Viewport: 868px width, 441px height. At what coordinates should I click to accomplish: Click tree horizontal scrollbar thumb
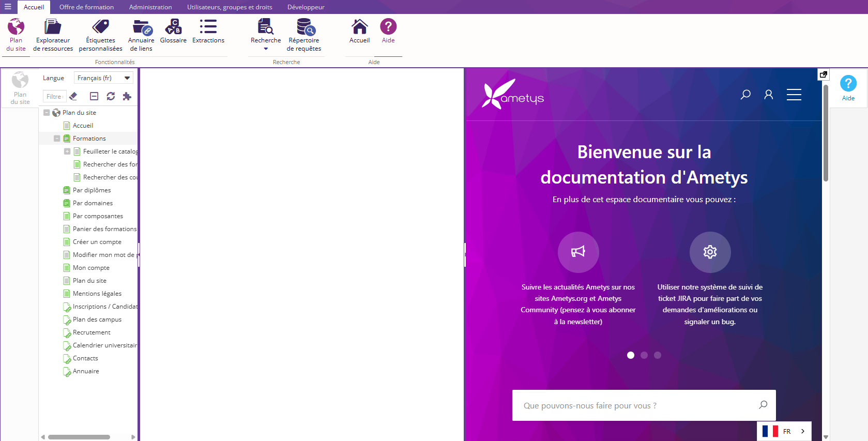pos(79,437)
